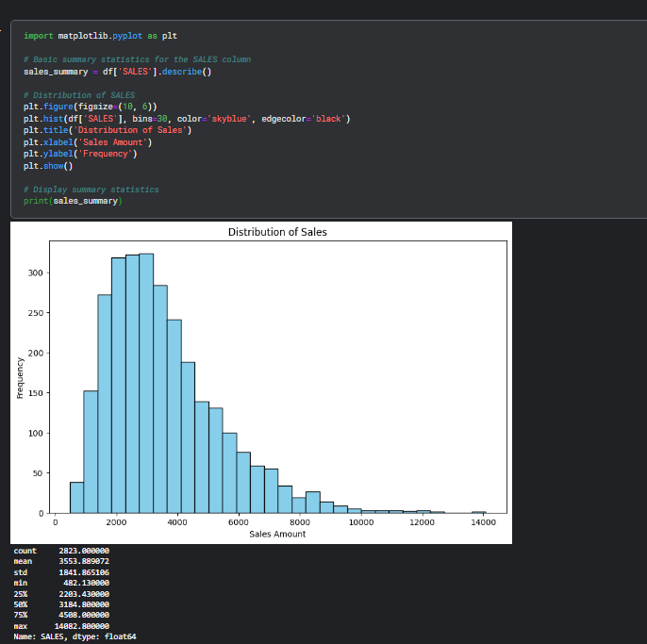
Task: Click the tallest histogram bar near 3000
Action: [146, 383]
